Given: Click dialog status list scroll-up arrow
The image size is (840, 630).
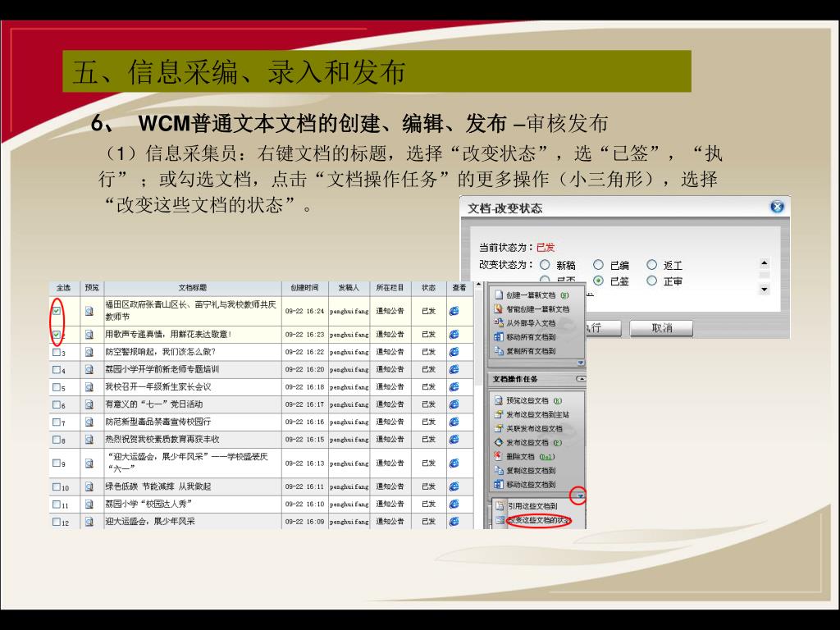Looking at the screenshot, I should pos(765,263).
